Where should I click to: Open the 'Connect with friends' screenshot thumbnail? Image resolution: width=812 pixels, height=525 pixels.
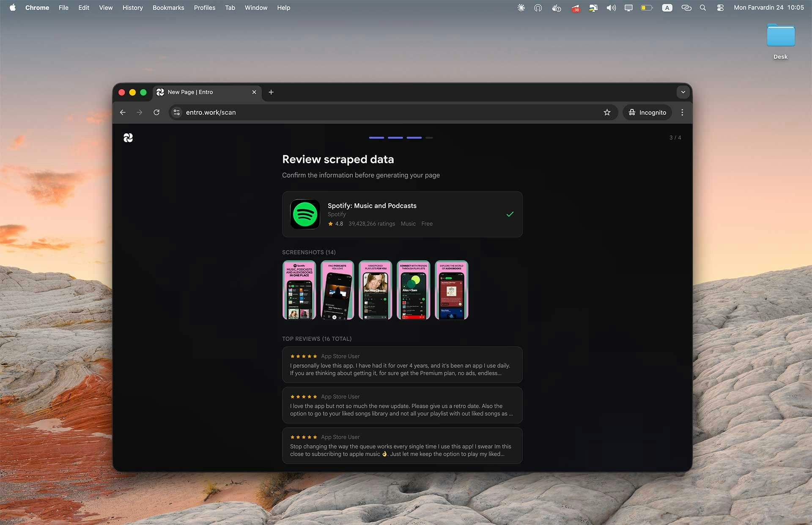(413, 290)
